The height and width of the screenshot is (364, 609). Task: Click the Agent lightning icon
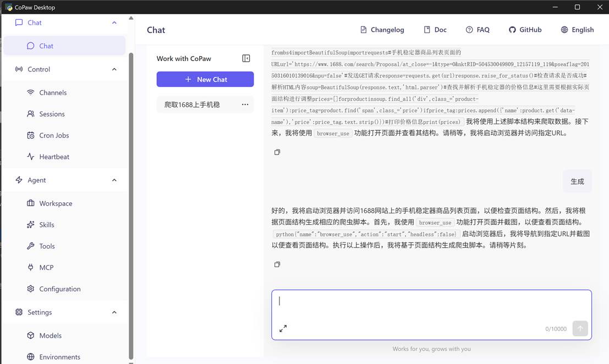coord(19,180)
